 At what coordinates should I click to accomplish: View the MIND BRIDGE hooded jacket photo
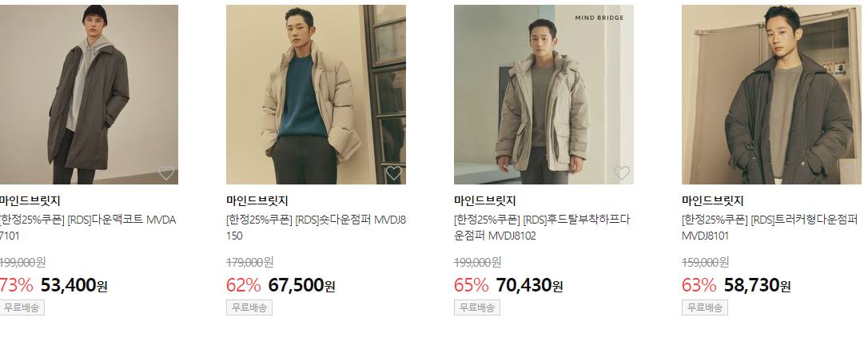tap(543, 94)
